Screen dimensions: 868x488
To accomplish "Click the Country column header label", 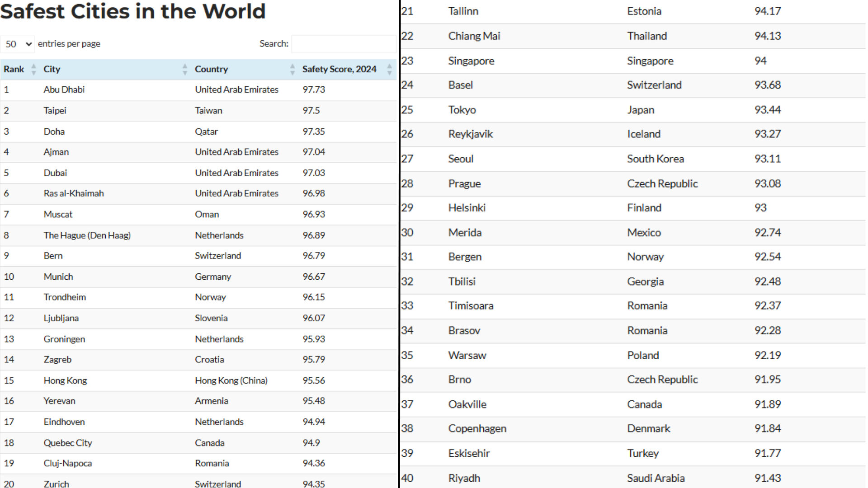I will point(211,69).
